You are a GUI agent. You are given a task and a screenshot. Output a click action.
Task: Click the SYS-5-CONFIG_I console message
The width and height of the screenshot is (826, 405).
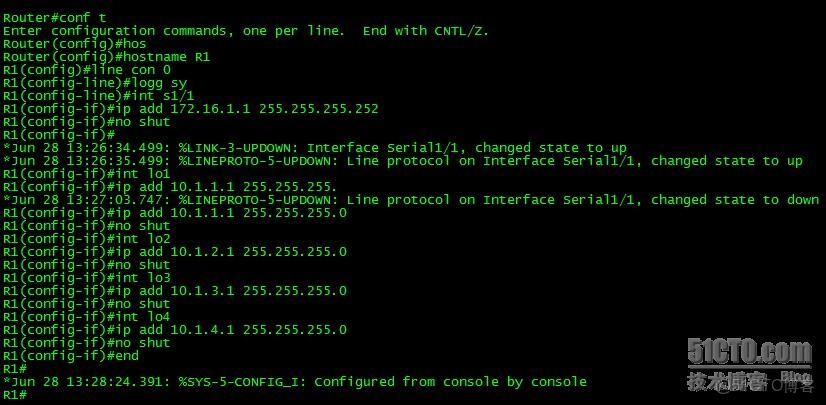click(295, 382)
